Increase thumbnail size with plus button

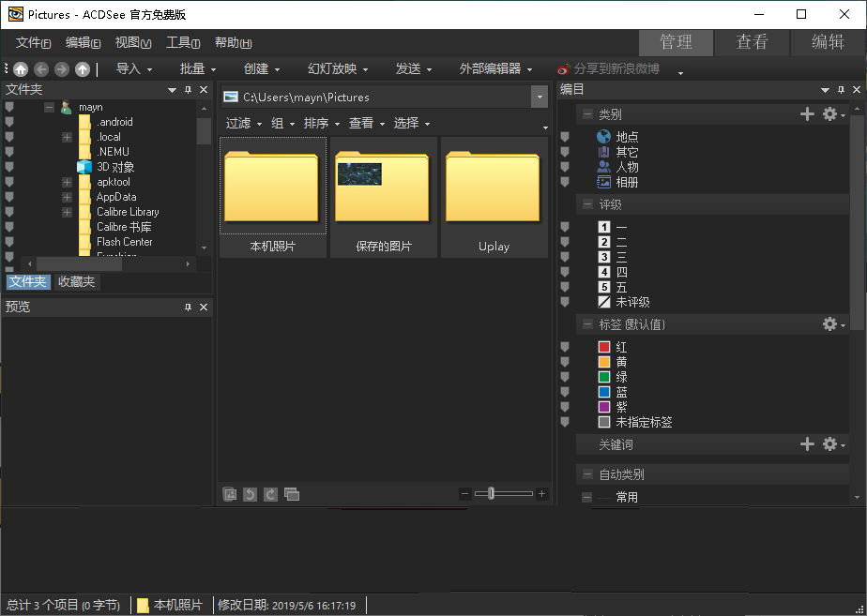click(542, 494)
